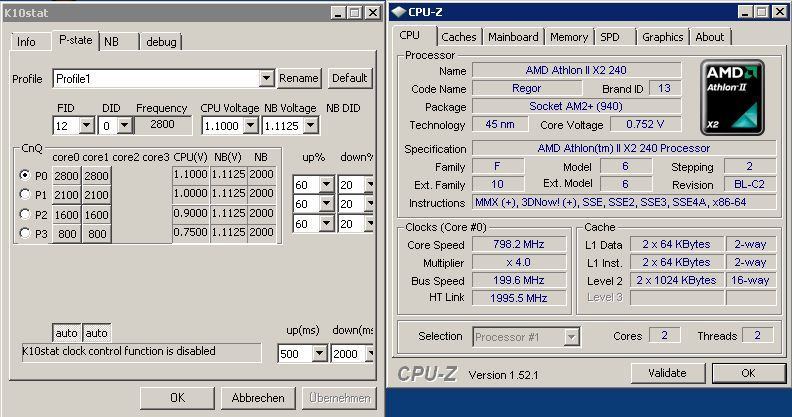Click P0 core0 2800 button
Screen dimensions: 792x417
pos(66,176)
